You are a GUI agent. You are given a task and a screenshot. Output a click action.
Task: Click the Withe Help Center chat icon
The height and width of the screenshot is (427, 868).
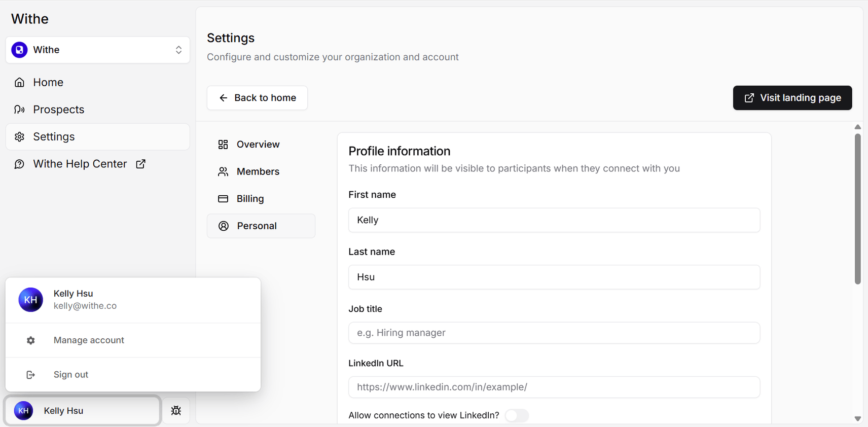tap(19, 164)
